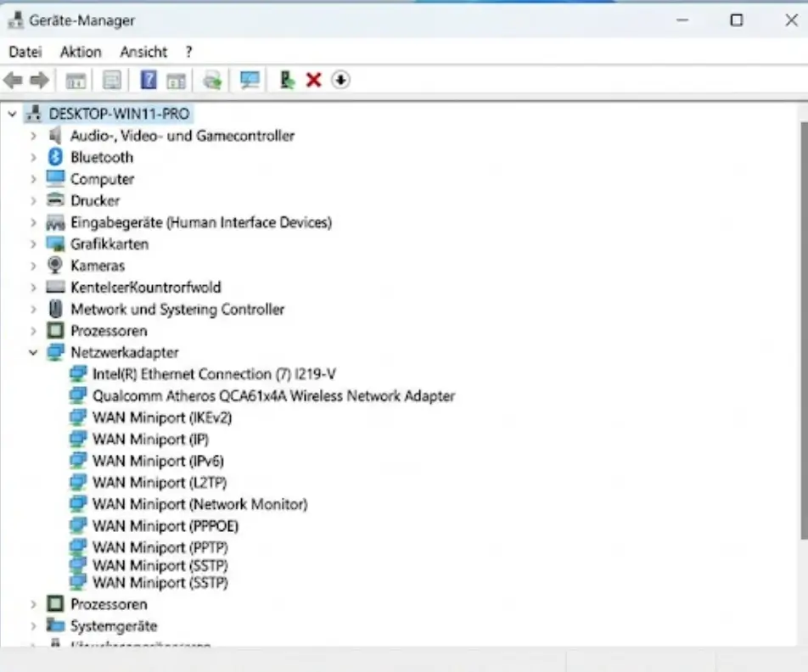Screen dimensions: 808x672
Task: Click the vertical scrollbar thumb
Action: (x=804, y=330)
